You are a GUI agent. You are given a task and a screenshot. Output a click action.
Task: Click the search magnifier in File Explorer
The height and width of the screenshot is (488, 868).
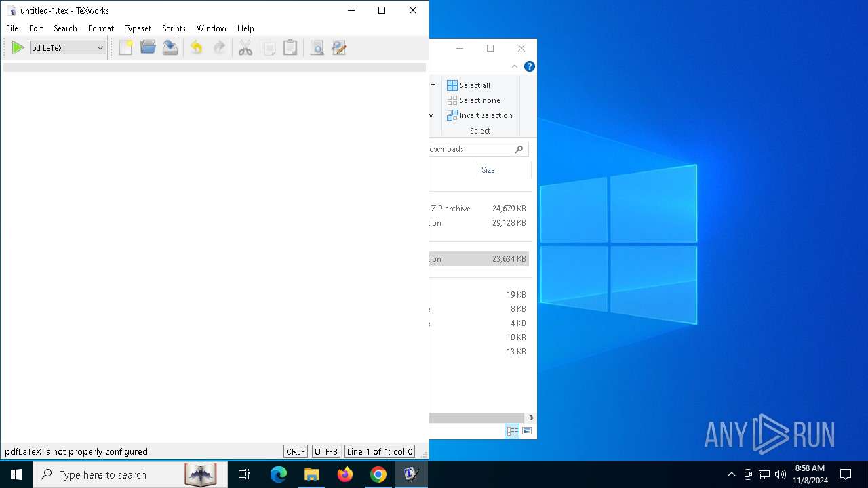click(x=519, y=149)
